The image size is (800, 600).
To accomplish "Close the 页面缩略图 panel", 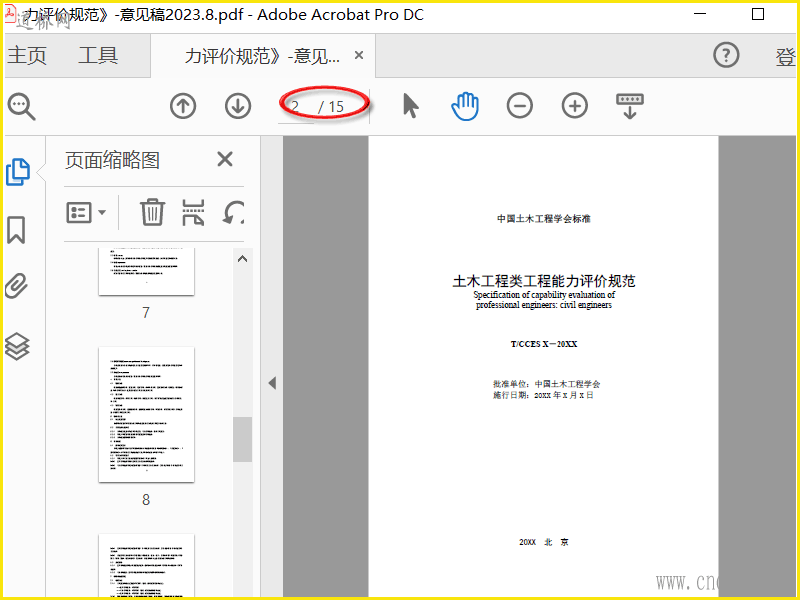I will click(x=225, y=159).
